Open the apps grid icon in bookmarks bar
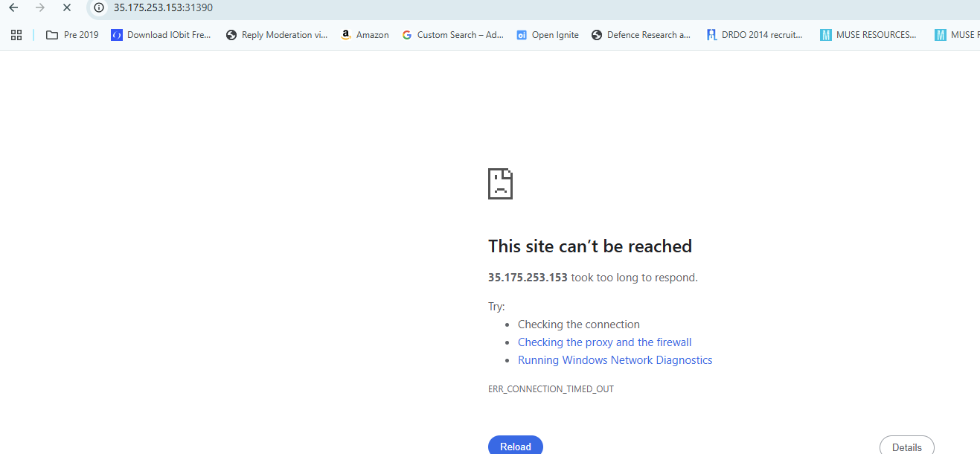Screen dimensions: 980x454 [16, 35]
